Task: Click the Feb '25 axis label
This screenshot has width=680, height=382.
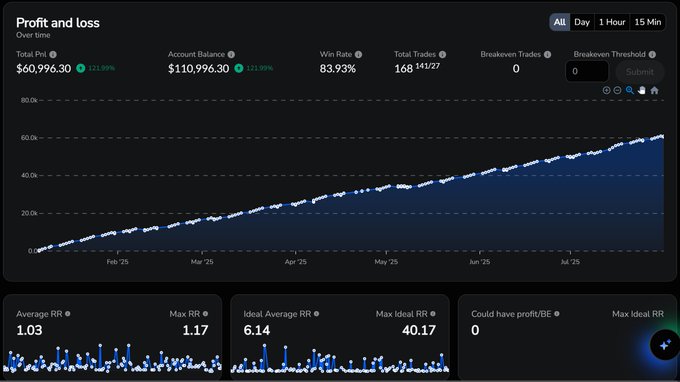Action: (x=118, y=262)
